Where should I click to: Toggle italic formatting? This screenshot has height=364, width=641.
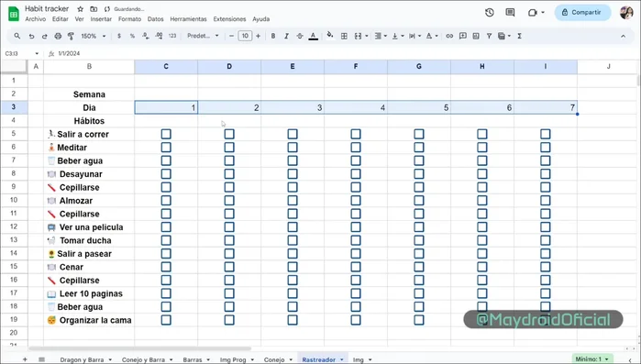[286, 36]
